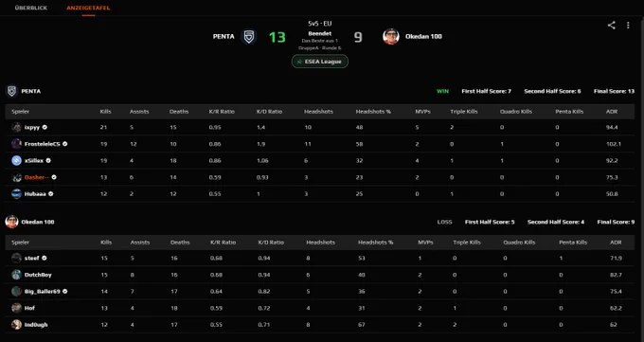Switch to the ÜBERBLICK tab
The image size is (644, 342).
pyautogui.click(x=31, y=8)
